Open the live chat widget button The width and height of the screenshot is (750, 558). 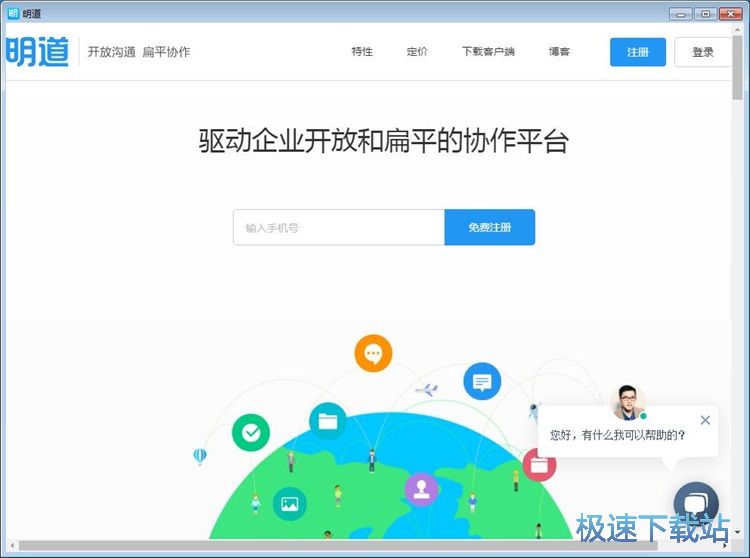coord(696,504)
